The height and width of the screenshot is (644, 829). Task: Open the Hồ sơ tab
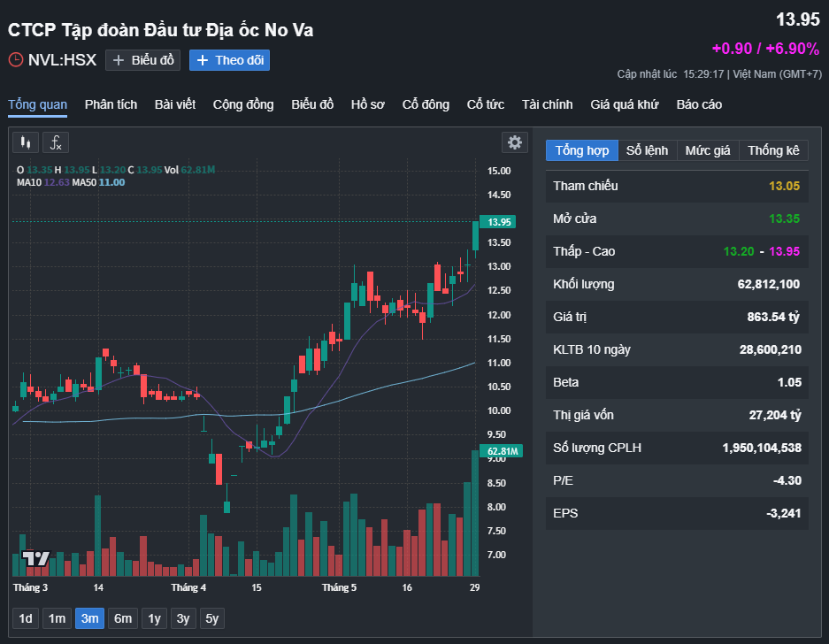coord(368,104)
